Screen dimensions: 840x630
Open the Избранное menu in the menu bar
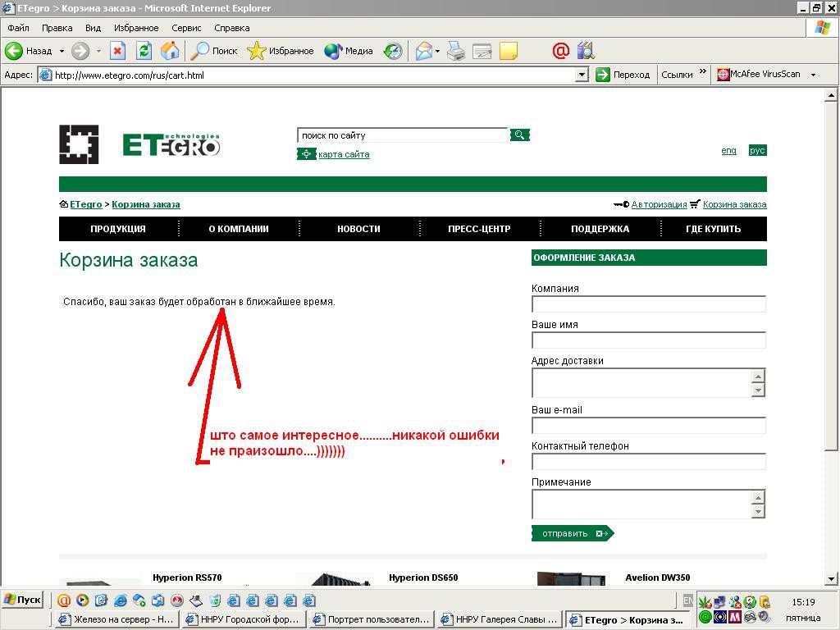136,28
